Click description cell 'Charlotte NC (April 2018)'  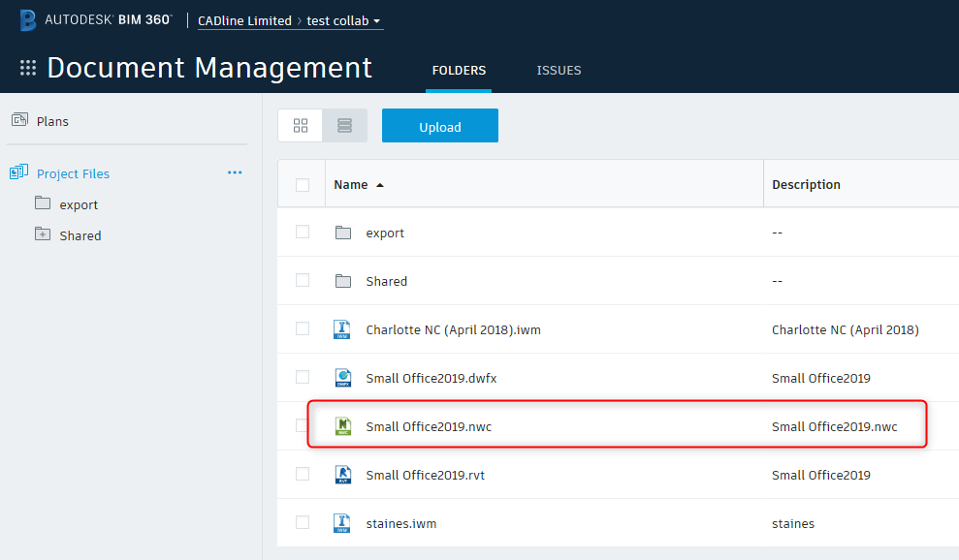coord(846,330)
